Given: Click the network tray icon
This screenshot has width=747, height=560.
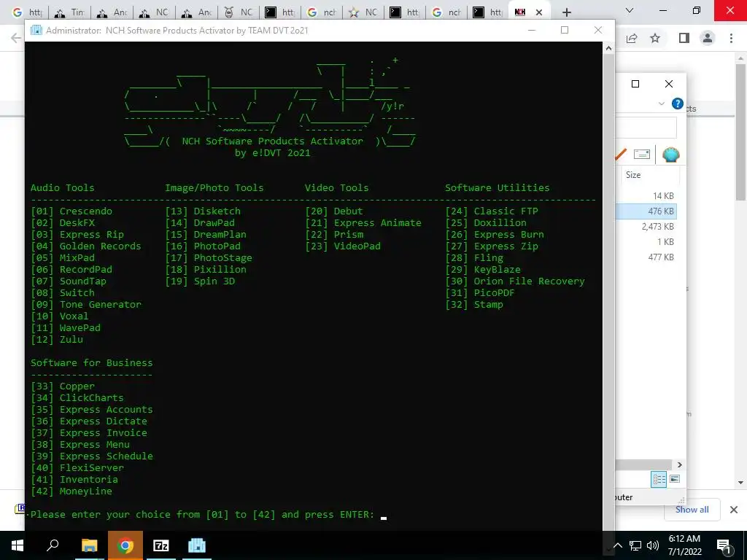Looking at the screenshot, I should [635, 545].
